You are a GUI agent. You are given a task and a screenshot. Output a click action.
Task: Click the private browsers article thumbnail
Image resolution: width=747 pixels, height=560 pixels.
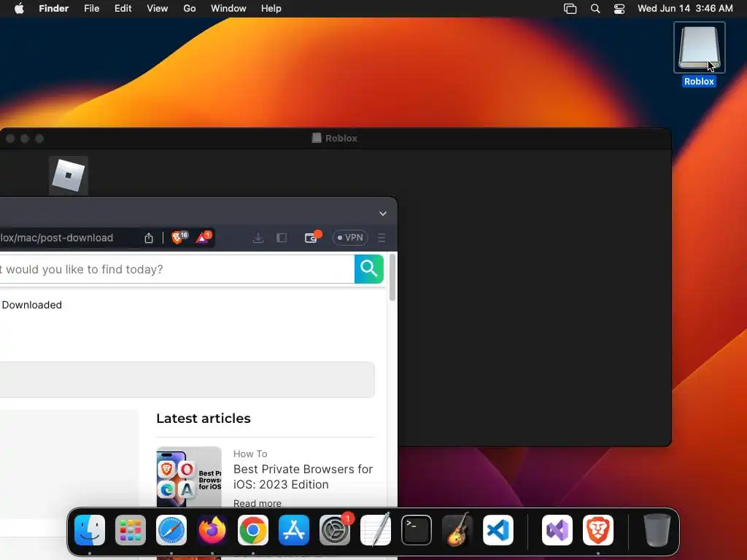189,477
